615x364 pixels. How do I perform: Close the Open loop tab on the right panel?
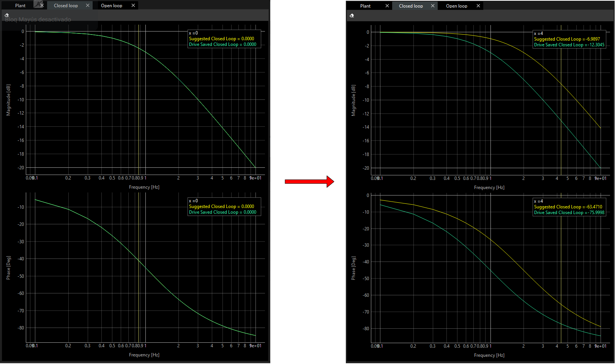click(478, 6)
